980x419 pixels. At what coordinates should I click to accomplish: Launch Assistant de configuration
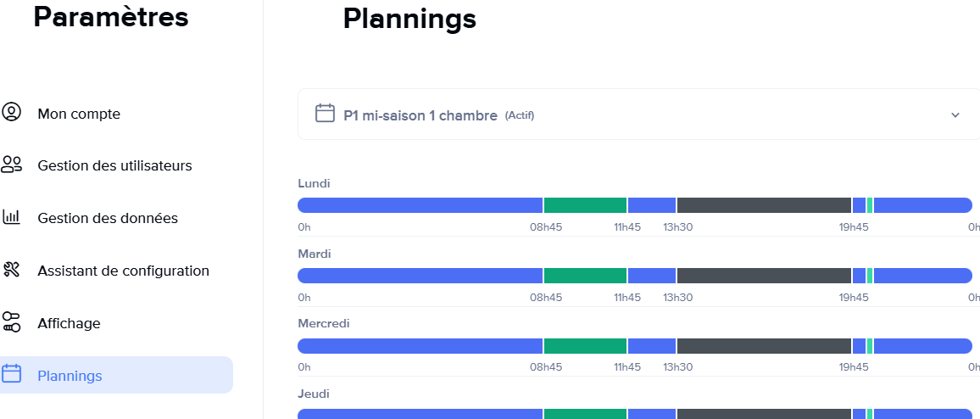click(123, 271)
